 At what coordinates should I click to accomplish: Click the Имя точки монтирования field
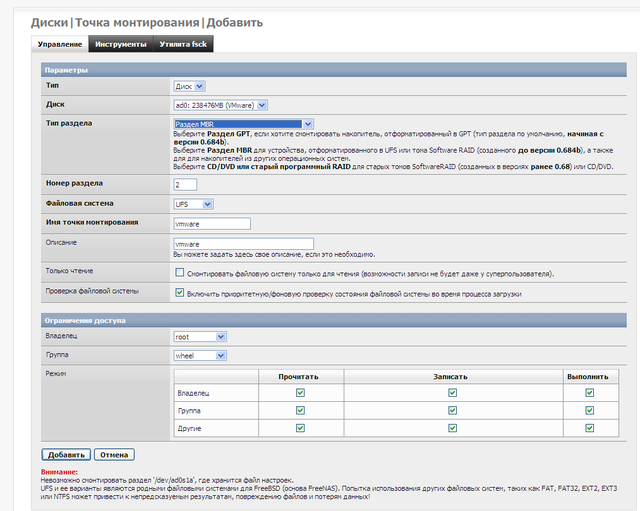pos(212,224)
